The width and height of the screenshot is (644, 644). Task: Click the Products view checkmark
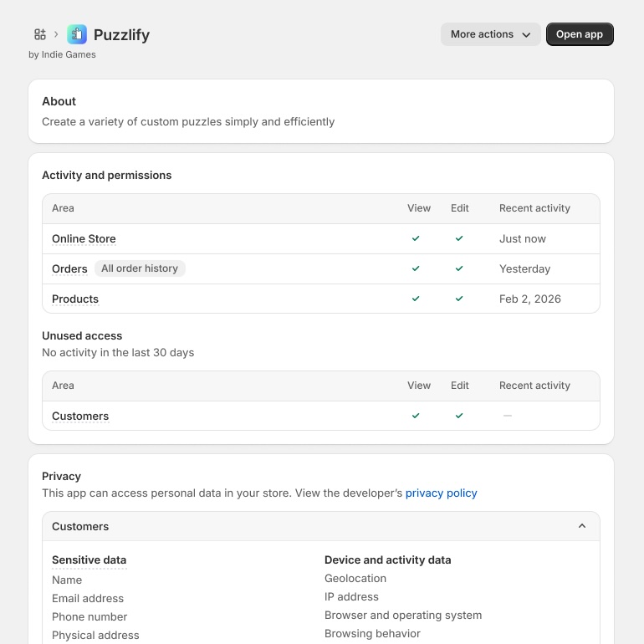tap(416, 299)
